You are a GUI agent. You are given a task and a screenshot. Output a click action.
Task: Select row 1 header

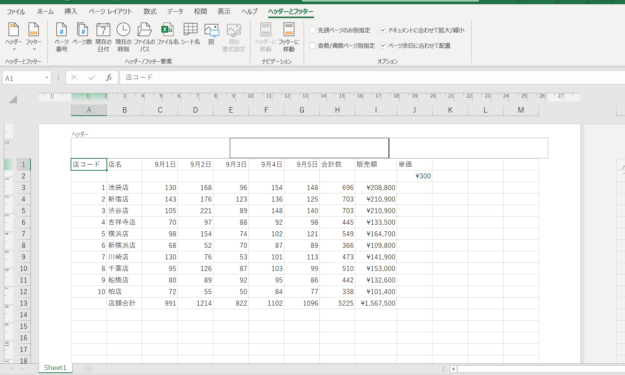coord(23,164)
